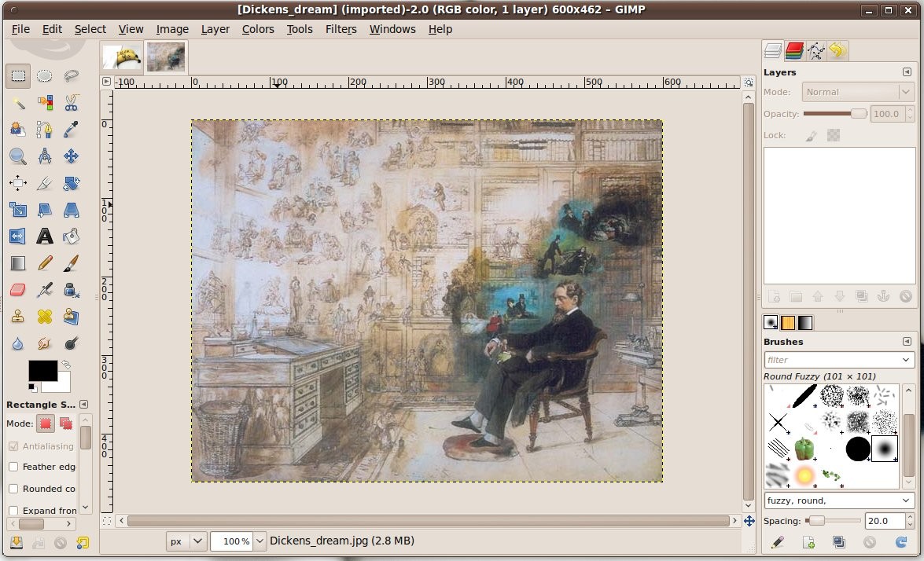Select the Move tool

coord(72,156)
